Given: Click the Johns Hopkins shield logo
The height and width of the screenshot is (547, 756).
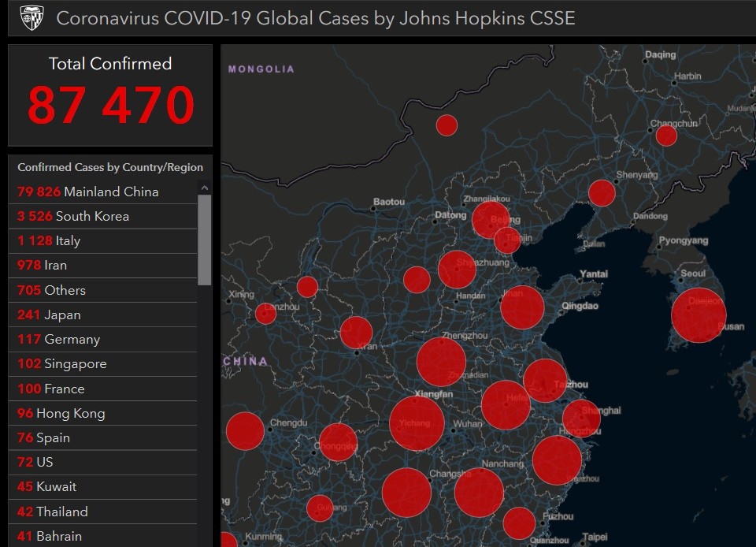Looking at the screenshot, I should (31, 18).
